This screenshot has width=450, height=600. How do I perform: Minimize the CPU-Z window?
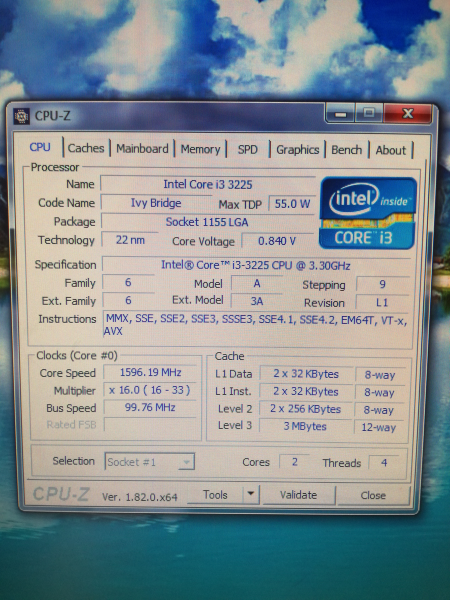(x=341, y=114)
